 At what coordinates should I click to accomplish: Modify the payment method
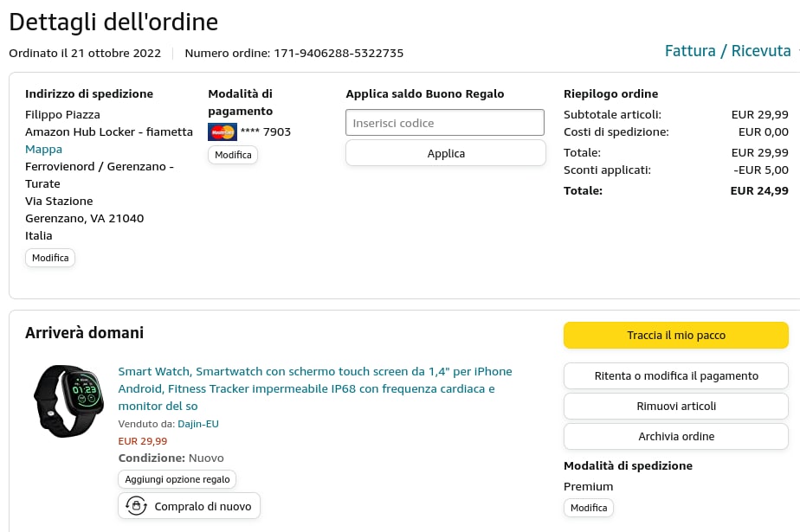pos(233,155)
